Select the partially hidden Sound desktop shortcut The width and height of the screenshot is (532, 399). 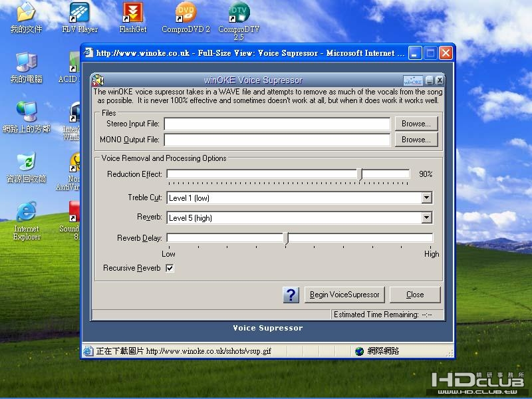tap(70, 221)
